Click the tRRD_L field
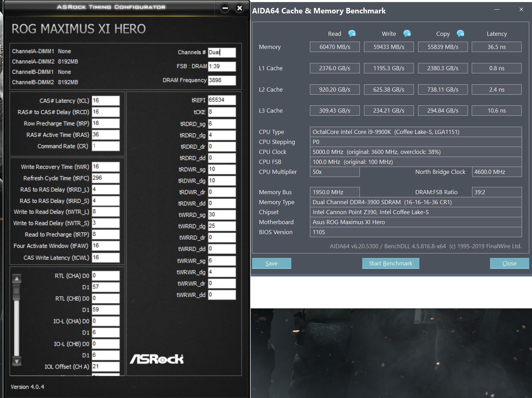Screen dimensions: 532x398 point(106,189)
